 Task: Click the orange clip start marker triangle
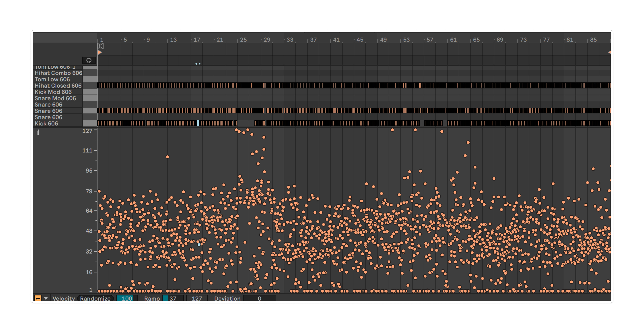coord(100,52)
